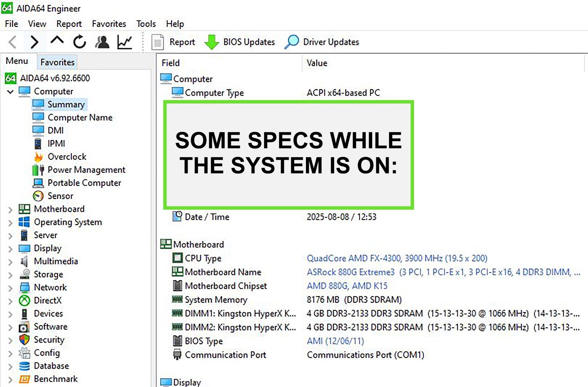The height and width of the screenshot is (387, 588).
Task: Click the green BIOS Updates arrow icon
Action: (x=211, y=42)
